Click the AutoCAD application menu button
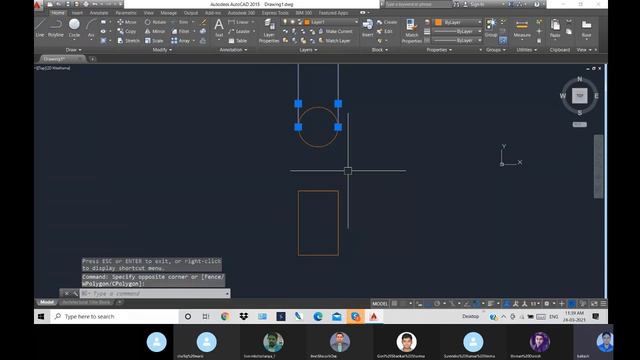Screen dimensions: 640x360 (x=38, y=5)
